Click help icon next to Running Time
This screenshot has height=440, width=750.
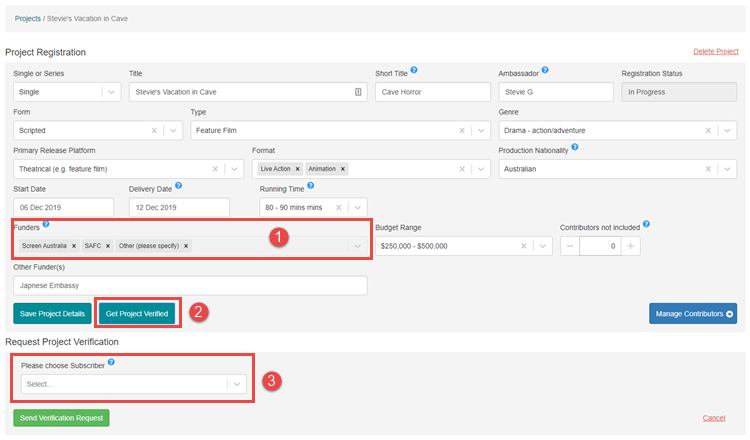point(311,186)
